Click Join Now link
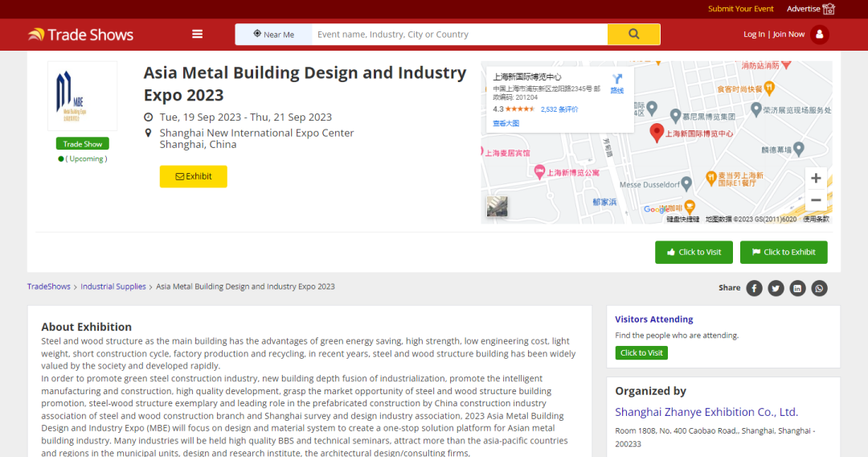Image resolution: width=868 pixels, height=457 pixels. coord(789,35)
